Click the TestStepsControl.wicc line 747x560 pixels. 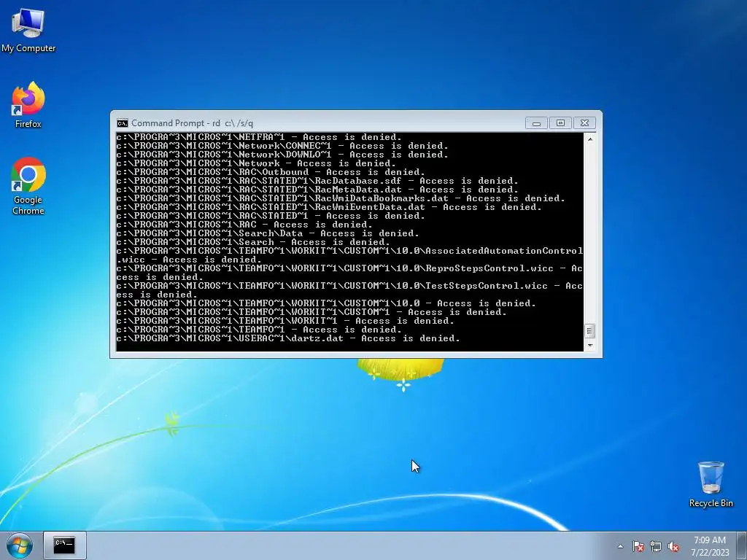click(349, 290)
